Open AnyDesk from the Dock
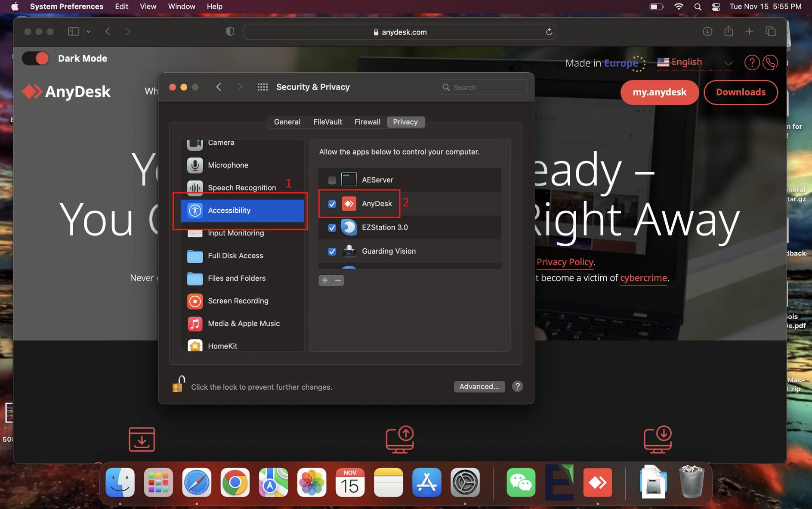Viewport: 812px width, 509px height. click(597, 482)
